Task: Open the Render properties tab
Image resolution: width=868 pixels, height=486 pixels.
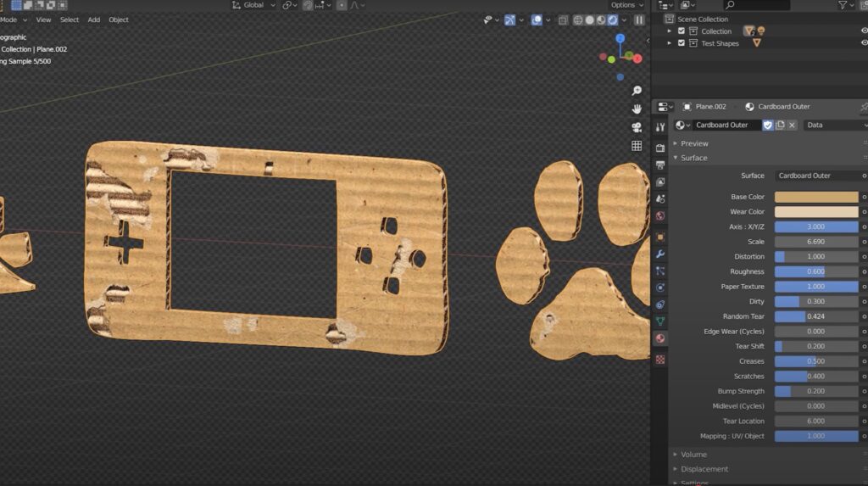Action: coord(659,148)
